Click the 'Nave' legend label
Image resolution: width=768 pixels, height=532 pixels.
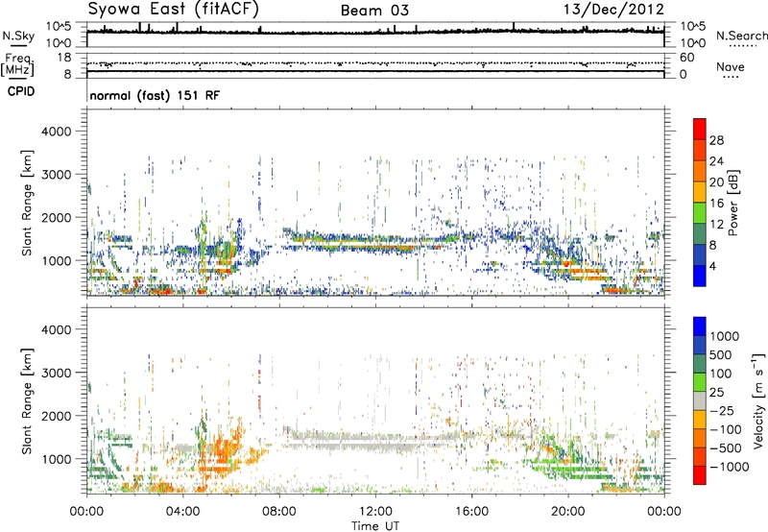click(x=731, y=67)
